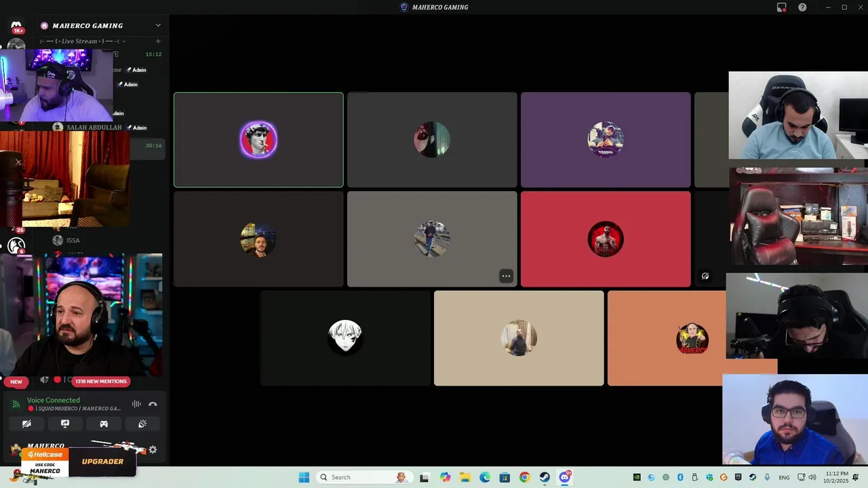Open the system volume tray icon
The image size is (868, 488).
pyautogui.click(x=812, y=477)
